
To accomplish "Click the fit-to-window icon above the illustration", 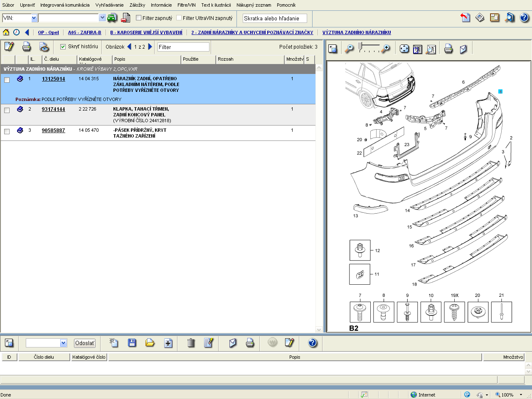I will coord(404,49).
